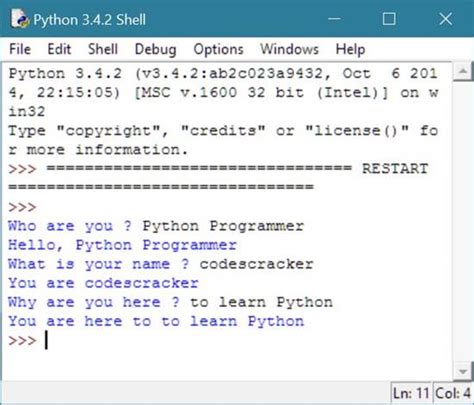The width and height of the screenshot is (474, 405).
Task: Click the 'Python 3.4.2 Shell' window title
Action: coord(89,20)
